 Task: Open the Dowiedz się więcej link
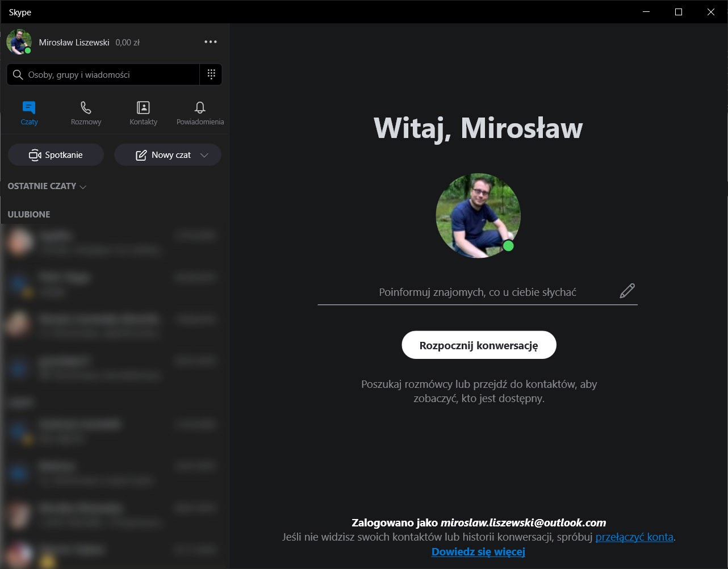[478, 551]
